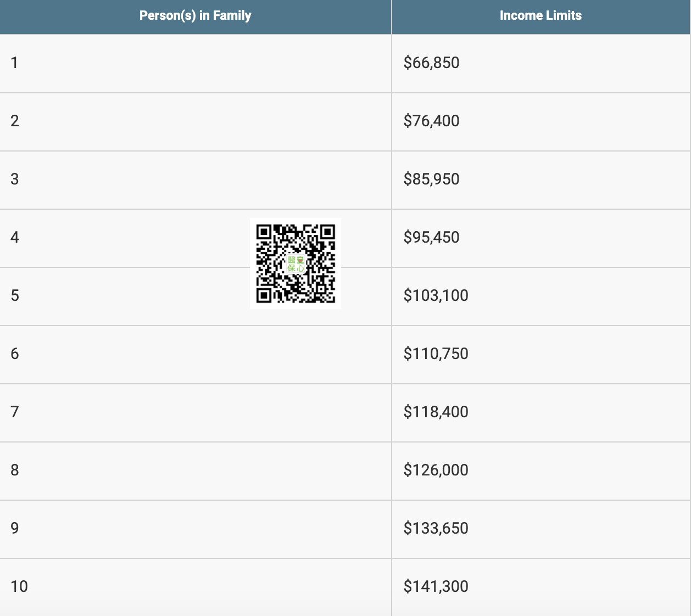691x616 pixels.
Task: Click family size 8 row number
Action: 15,471
